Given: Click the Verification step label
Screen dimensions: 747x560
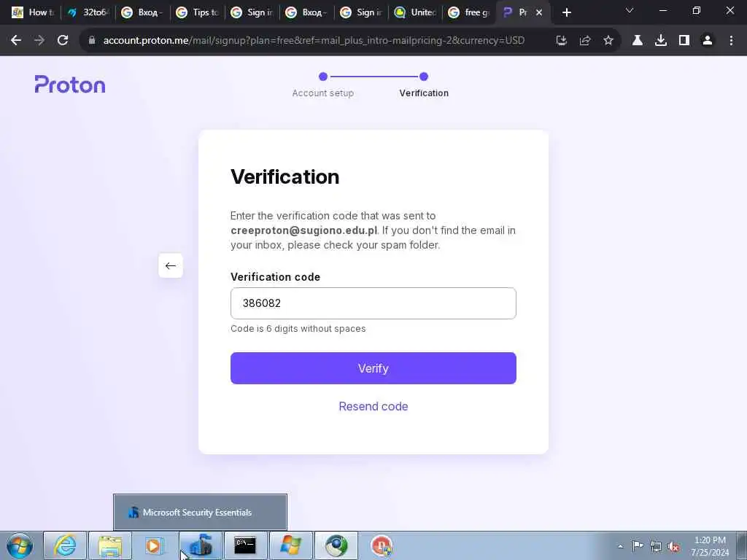Looking at the screenshot, I should 424,93.
